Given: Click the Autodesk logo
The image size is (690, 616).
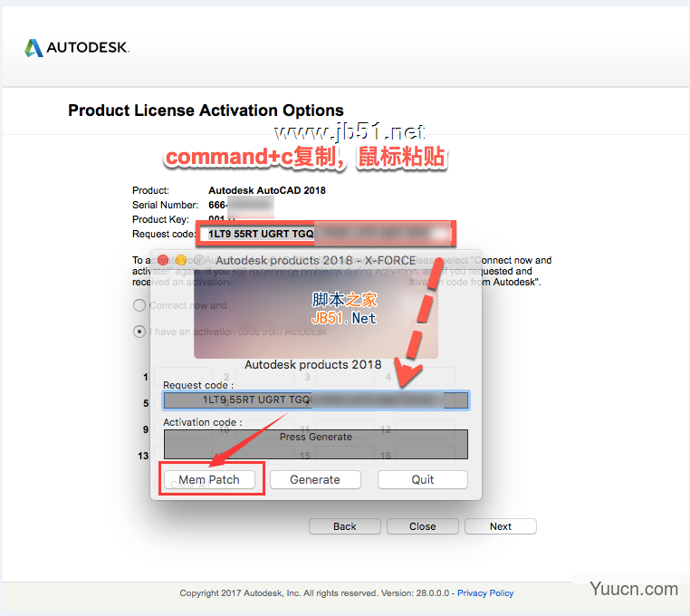Looking at the screenshot, I should coord(77,47).
